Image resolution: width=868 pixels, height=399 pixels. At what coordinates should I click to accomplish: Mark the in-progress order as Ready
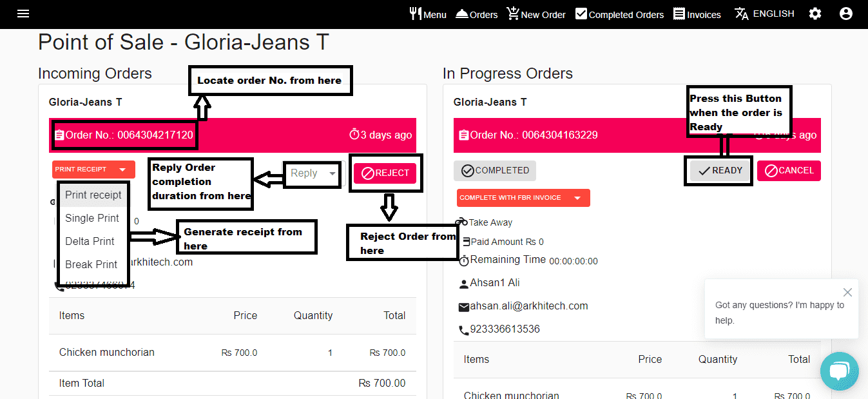point(720,171)
